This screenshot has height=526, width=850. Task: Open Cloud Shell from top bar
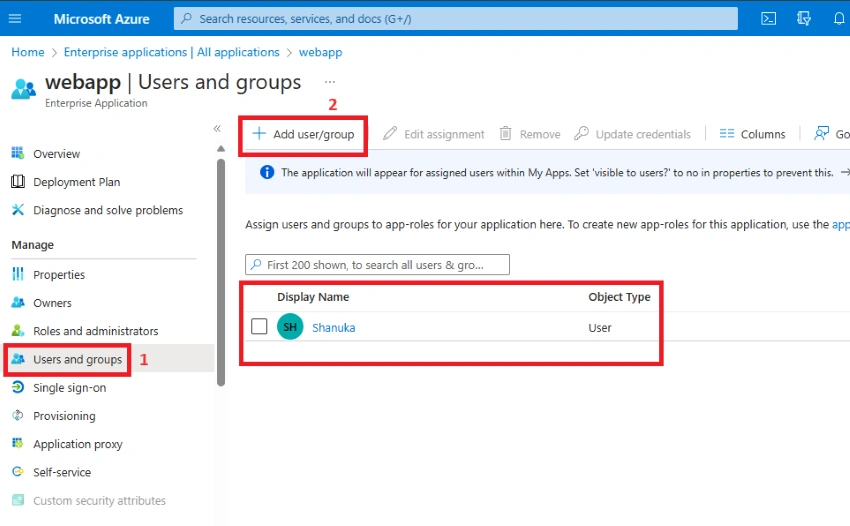(768, 18)
